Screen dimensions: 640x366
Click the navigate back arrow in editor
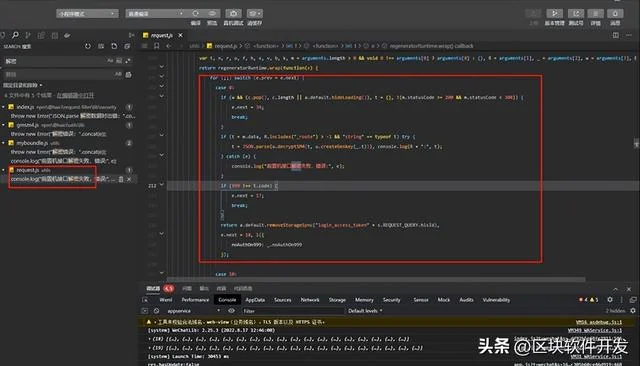pos(169,46)
